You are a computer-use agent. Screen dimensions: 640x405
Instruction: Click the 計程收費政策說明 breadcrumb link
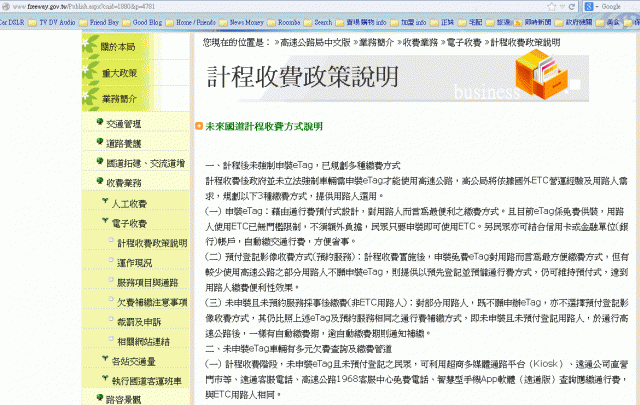pyautogui.click(x=525, y=42)
